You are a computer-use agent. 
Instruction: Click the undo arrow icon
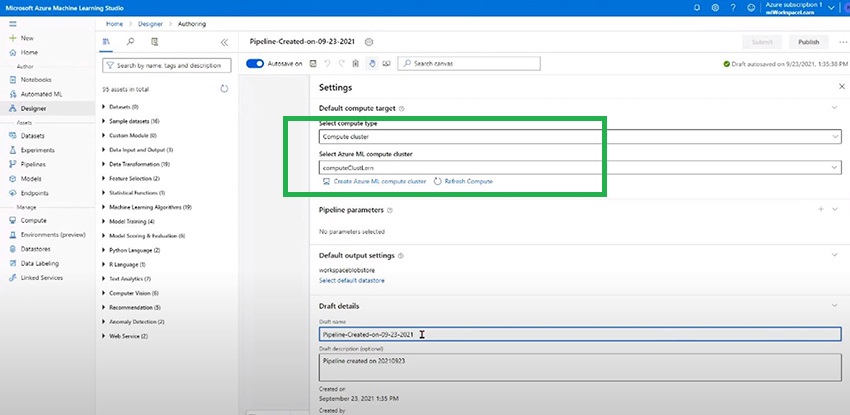[x=327, y=63]
